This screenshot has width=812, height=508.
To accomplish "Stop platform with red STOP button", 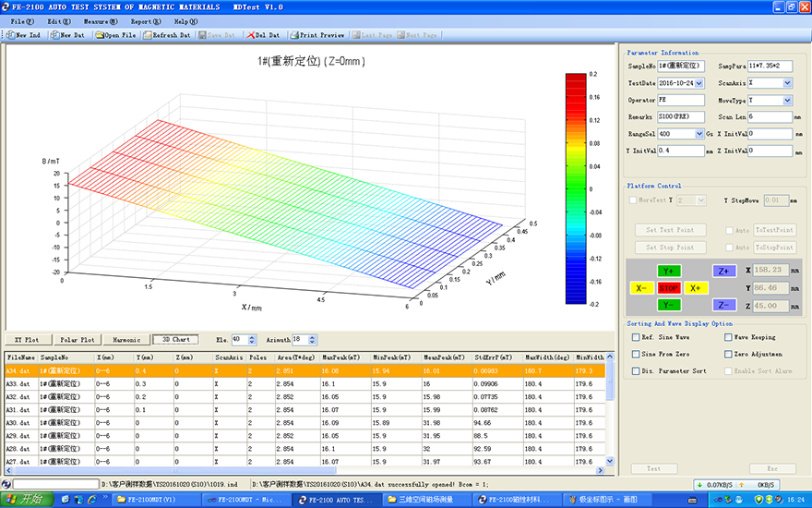I will (669, 288).
